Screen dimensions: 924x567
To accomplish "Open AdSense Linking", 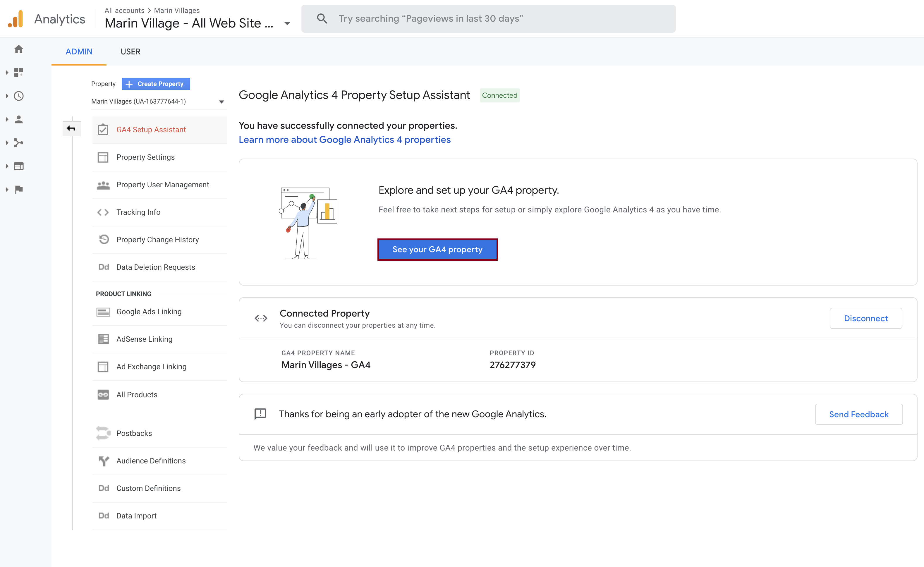I will coord(160,339).
